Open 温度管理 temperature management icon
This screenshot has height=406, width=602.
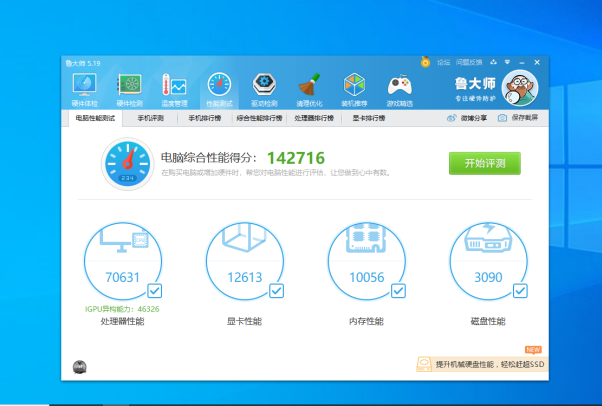[174, 87]
